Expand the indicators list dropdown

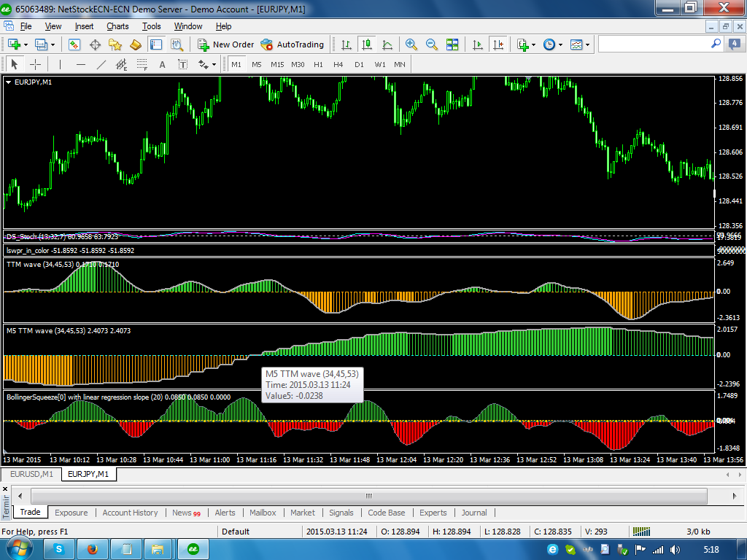pyautogui.click(x=534, y=44)
